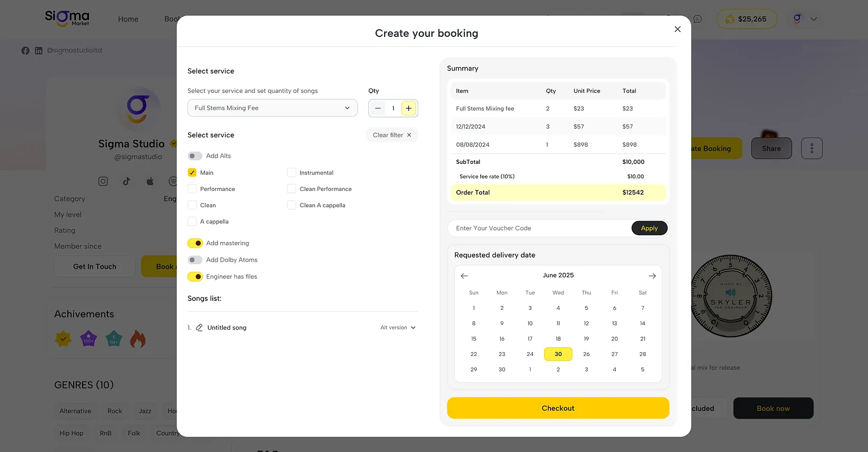The image size is (868, 452).
Task: Select the Jazz genre tag
Action: pyautogui.click(x=145, y=411)
